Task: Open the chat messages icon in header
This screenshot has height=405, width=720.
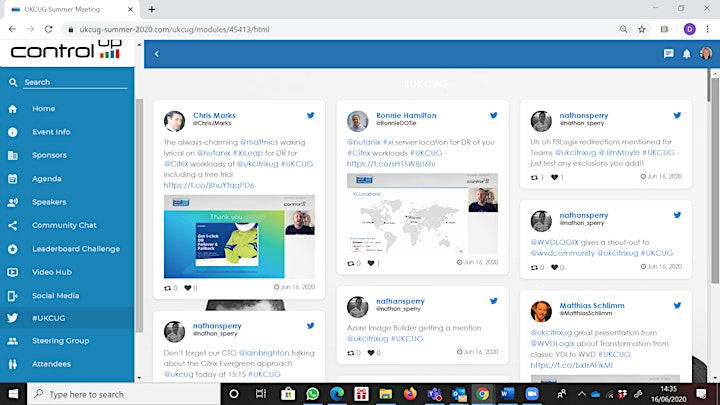Action: click(669, 54)
